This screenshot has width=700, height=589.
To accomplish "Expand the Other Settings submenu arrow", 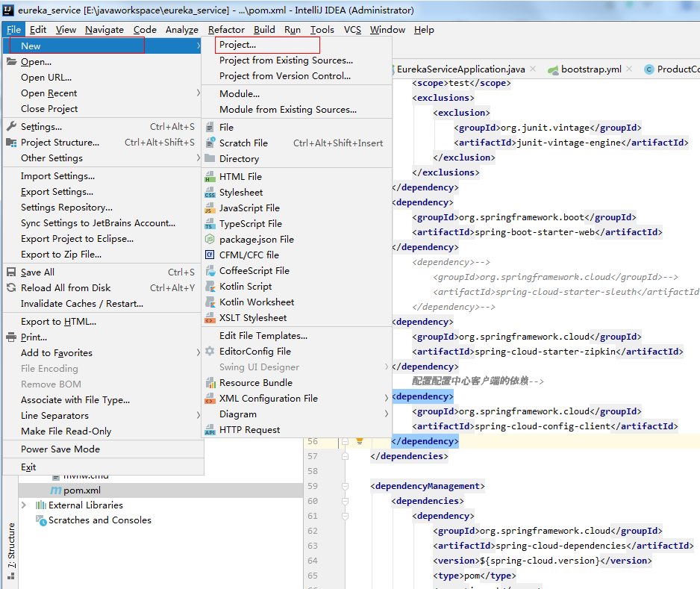I will 199,158.
